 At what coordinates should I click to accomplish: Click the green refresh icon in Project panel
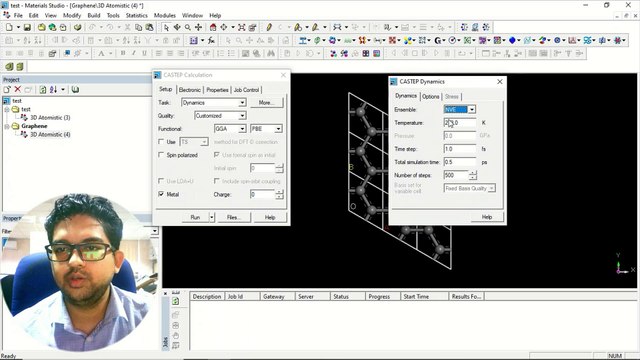pos(43,89)
